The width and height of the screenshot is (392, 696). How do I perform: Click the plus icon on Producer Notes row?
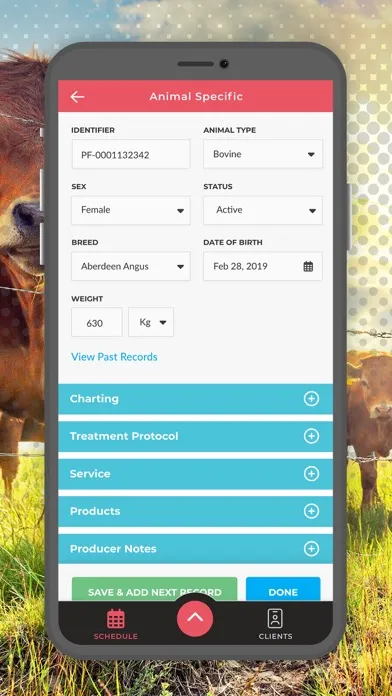311,549
